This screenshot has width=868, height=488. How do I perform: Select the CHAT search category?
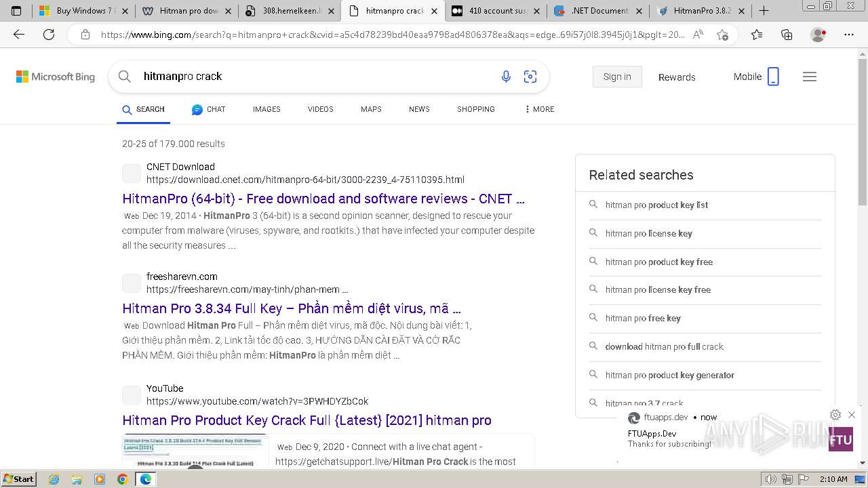[208, 109]
